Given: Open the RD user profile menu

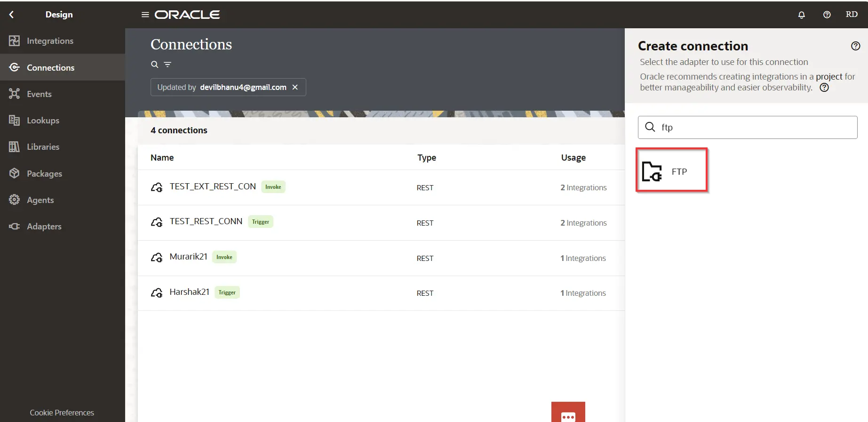Looking at the screenshot, I should [851, 15].
